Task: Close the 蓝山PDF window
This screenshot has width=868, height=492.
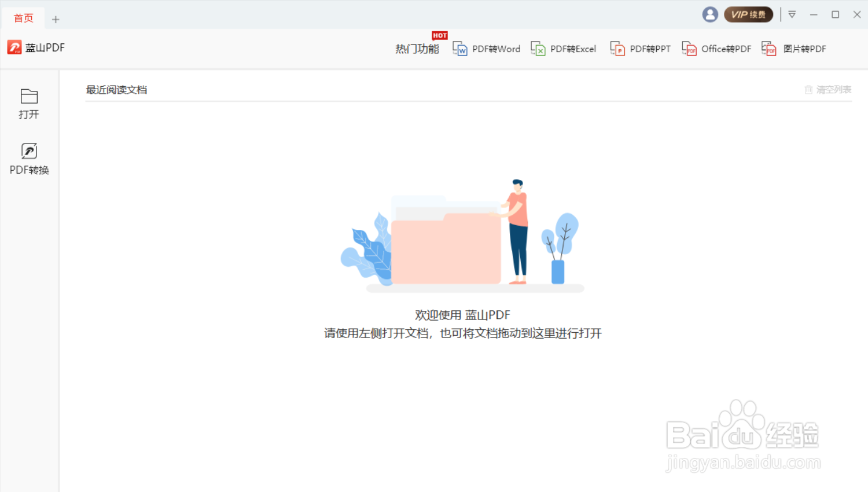Action: tap(857, 14)
